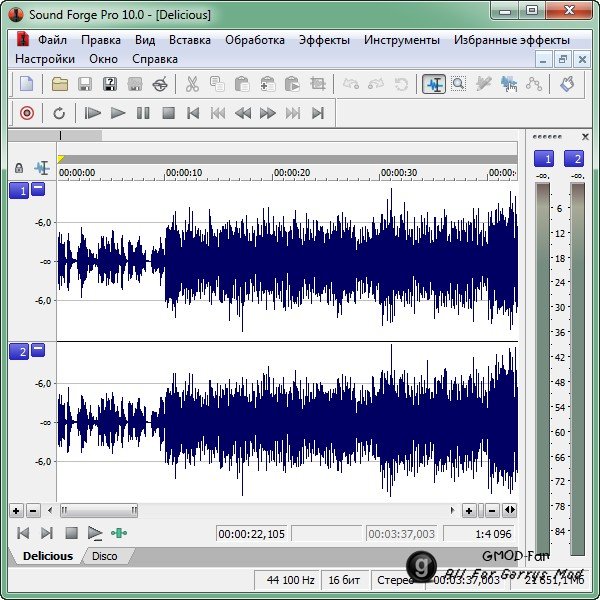Image resolution: width=600 pixels, height=600 pixels.
Task: Collapse channel 2 with its minus button
Action: tap(38, 349)
